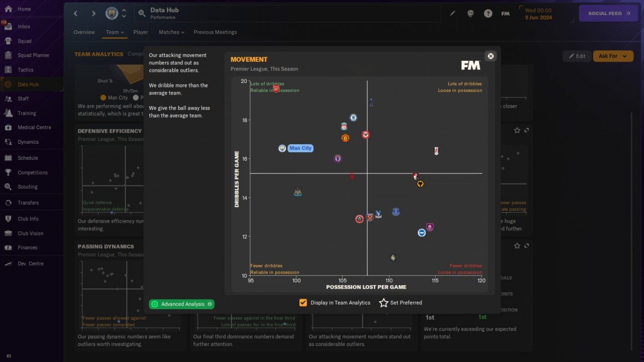Go to Competitions in the sidebar
Screen dimensions: 644x362
click(33, 172)
